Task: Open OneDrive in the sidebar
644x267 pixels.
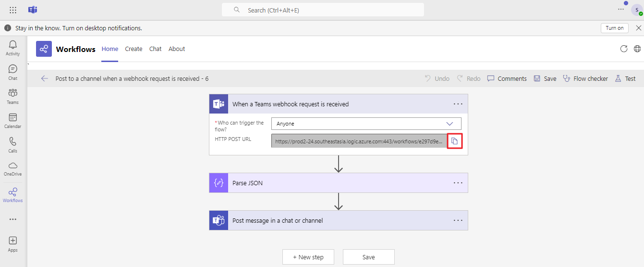Action: click(x=13, y=168)
